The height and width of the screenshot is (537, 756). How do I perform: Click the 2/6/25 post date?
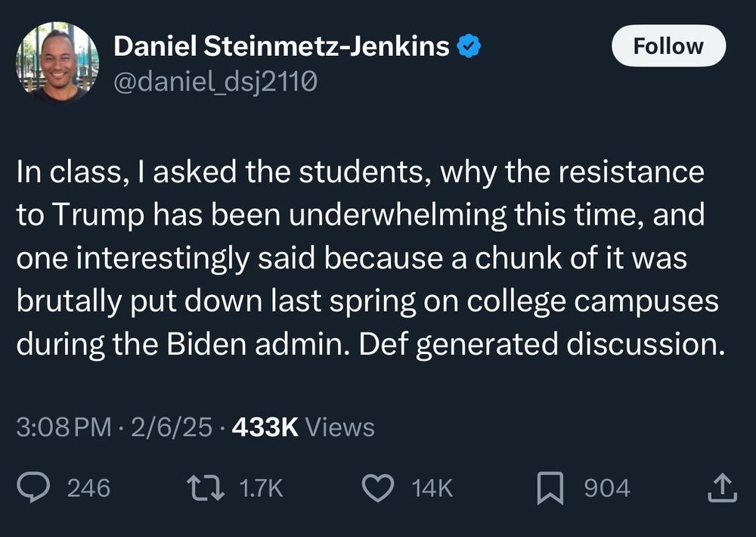point(172,427)
